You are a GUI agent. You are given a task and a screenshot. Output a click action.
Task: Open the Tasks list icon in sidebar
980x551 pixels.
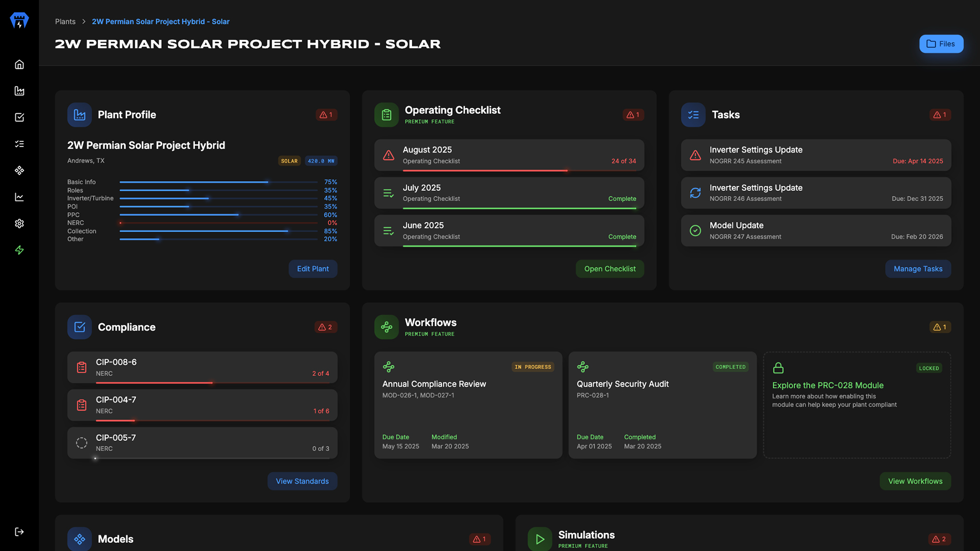coord(19,144)
